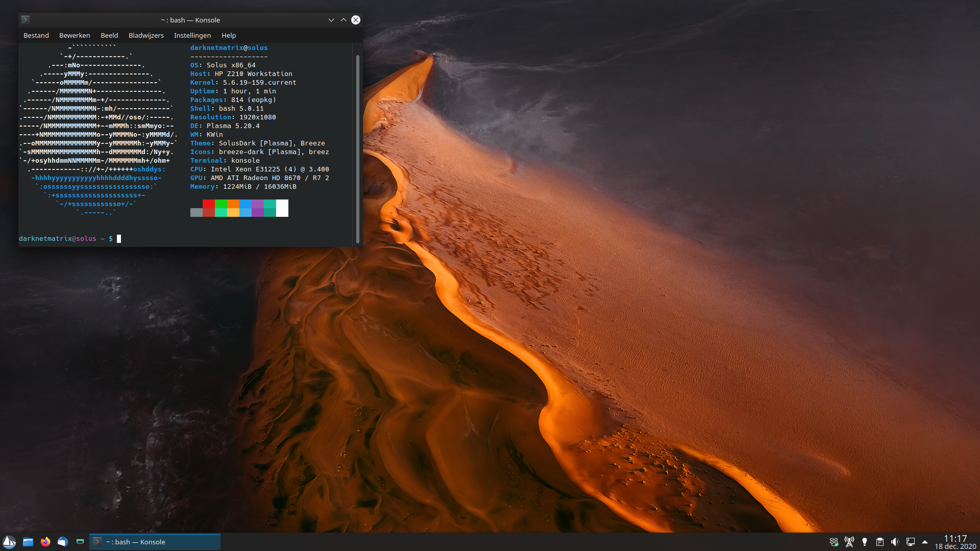The image size is (980, 551).
Task: Click the 'OS: Solus x86_64' line
Action: (x=223, y=65)
